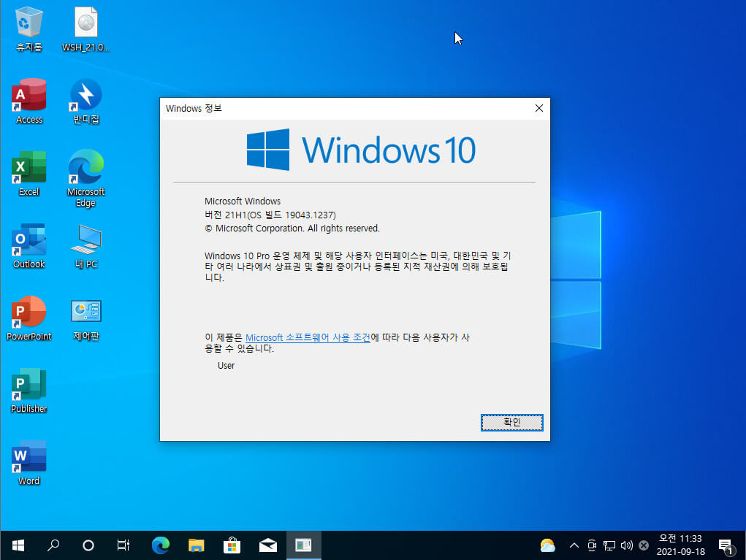Launch the Outlook desktop shortcut
746x560 pixels.
29,246
